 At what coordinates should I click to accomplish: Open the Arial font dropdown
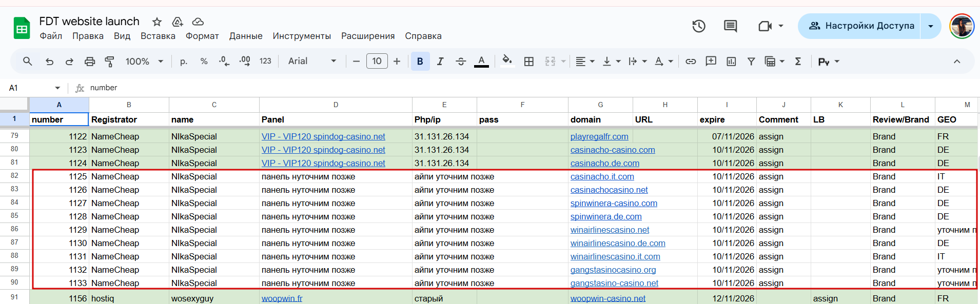pos(312,62)
